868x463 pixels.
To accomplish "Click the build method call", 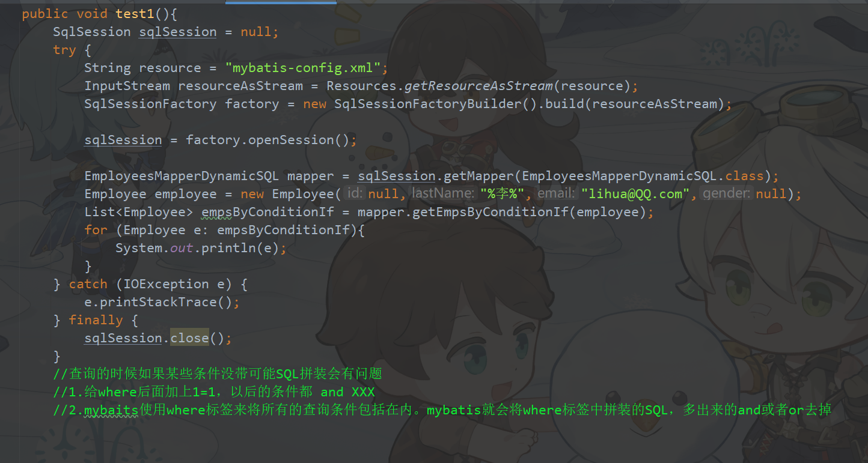I will (x=564, y=104).
